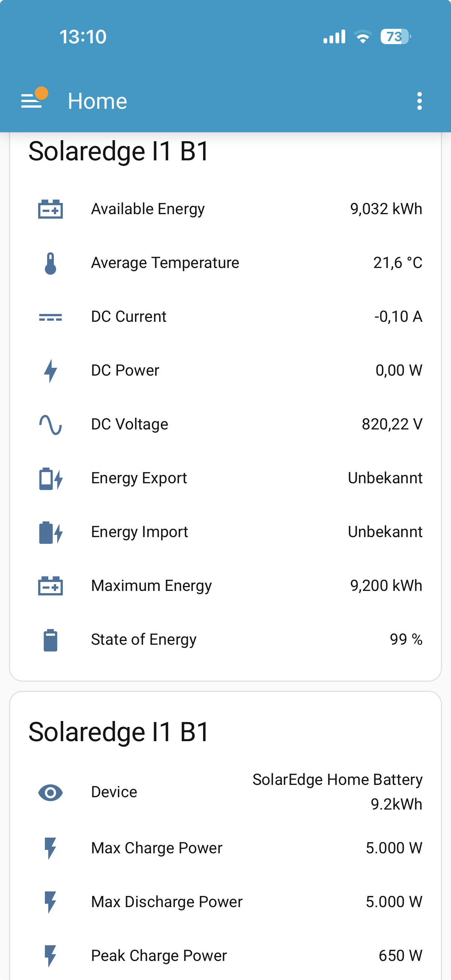Tap the Energy Import battery icon

(50, 532)
